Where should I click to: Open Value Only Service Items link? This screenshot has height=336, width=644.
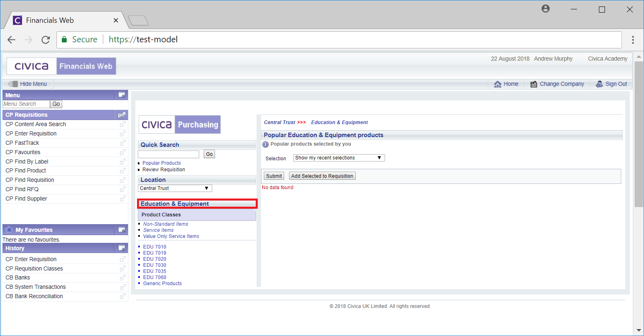[x=171, y=236]
